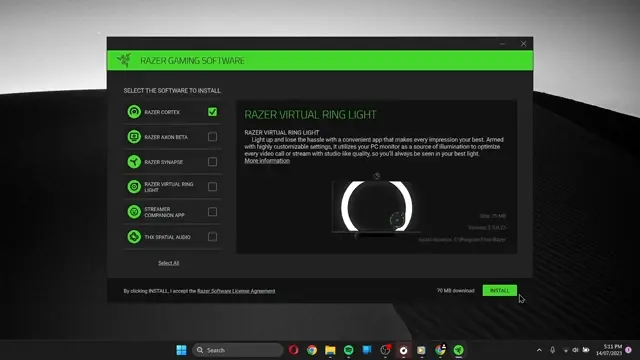Close the Razer installer window
Viewport: 640px width, 360px height.
coord(523,44)
